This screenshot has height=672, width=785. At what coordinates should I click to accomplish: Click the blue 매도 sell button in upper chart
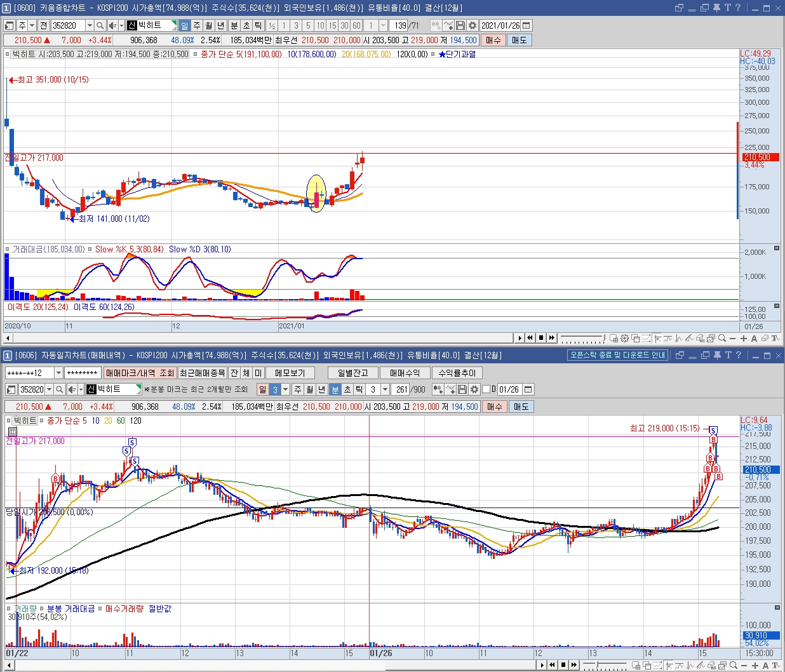click(x=519, y=40)
